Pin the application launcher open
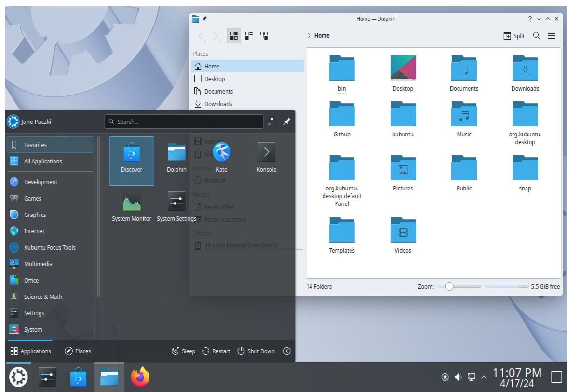The height and width of the screenshot is (392, 567). point(287,122)
